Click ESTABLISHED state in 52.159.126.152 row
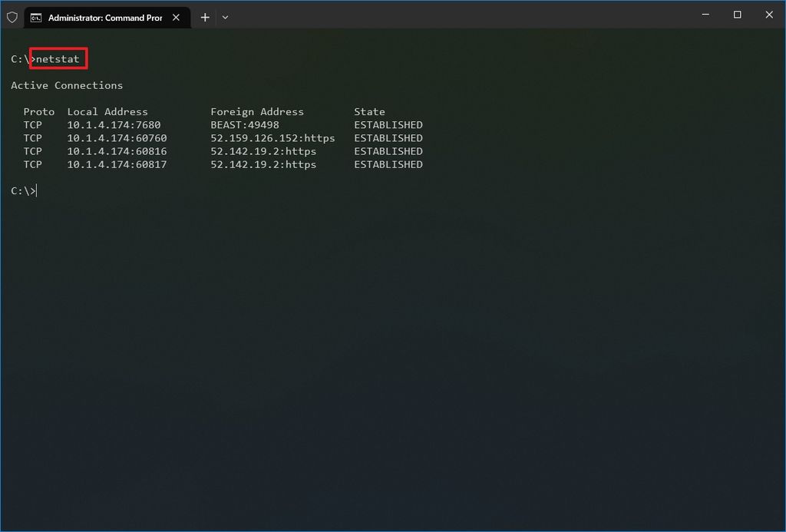Screen dimensions: 786x532 [388, 138]
